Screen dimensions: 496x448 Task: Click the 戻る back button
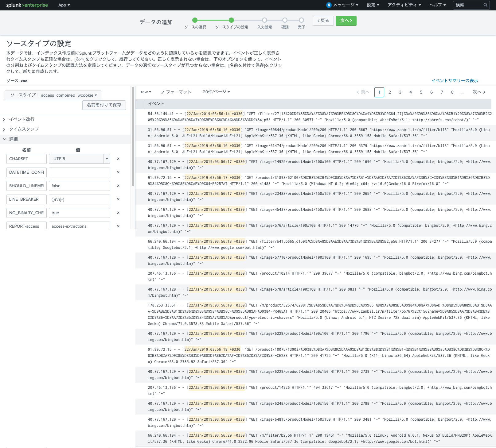323,21
